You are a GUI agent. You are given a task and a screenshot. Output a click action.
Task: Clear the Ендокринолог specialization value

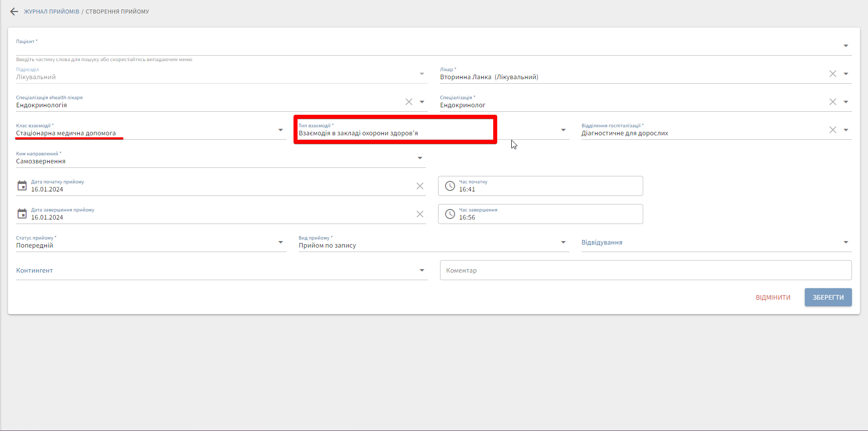coord(832,102)
